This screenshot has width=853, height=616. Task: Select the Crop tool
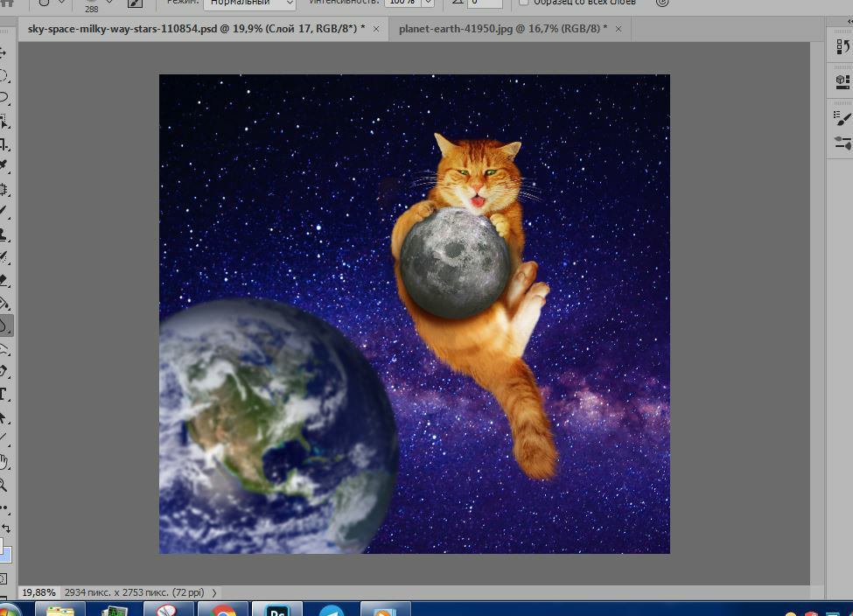[x=3, y=144]
